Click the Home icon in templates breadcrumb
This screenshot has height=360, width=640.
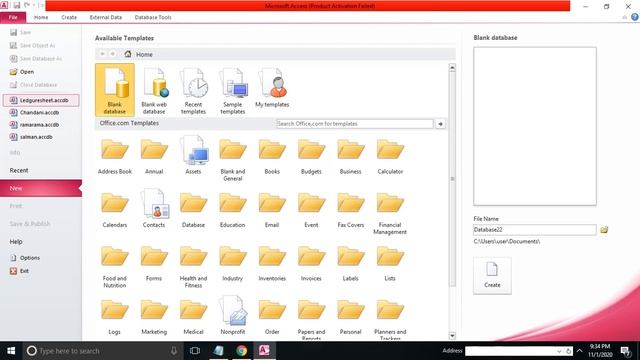coord(128,54)
